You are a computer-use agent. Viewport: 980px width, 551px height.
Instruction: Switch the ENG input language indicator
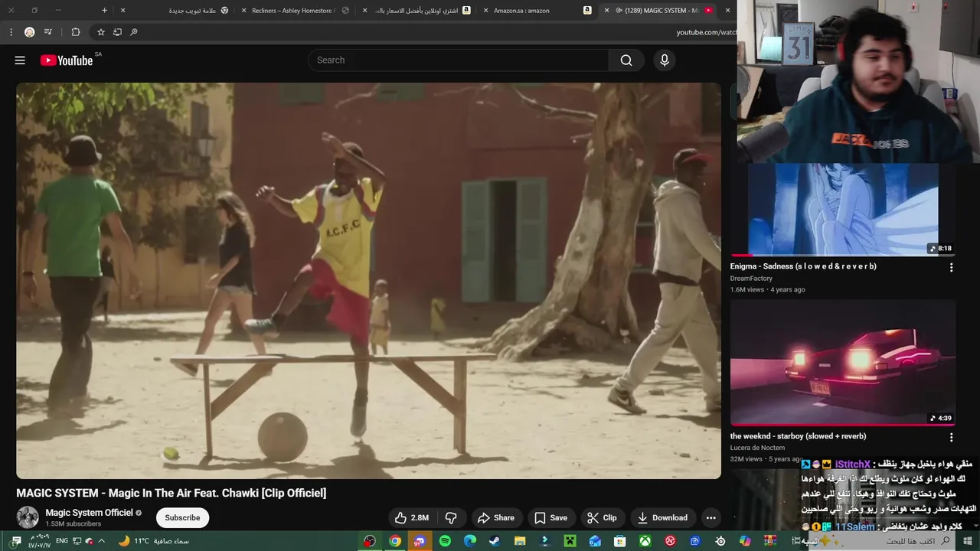click(62, 541)
